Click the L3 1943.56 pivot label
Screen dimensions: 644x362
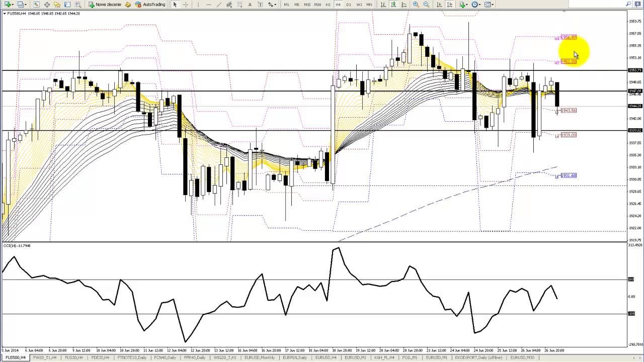[569, 110]
